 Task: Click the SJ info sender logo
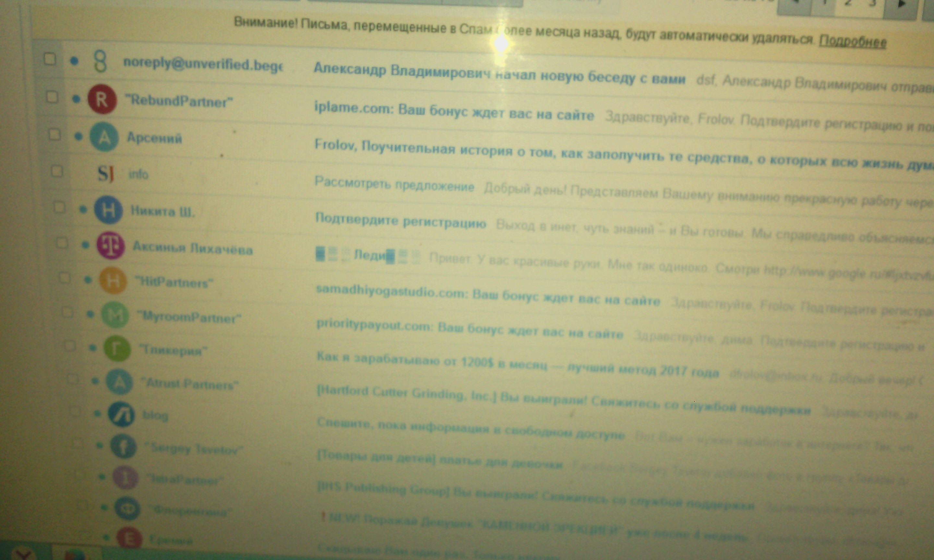tap(105, 174)
